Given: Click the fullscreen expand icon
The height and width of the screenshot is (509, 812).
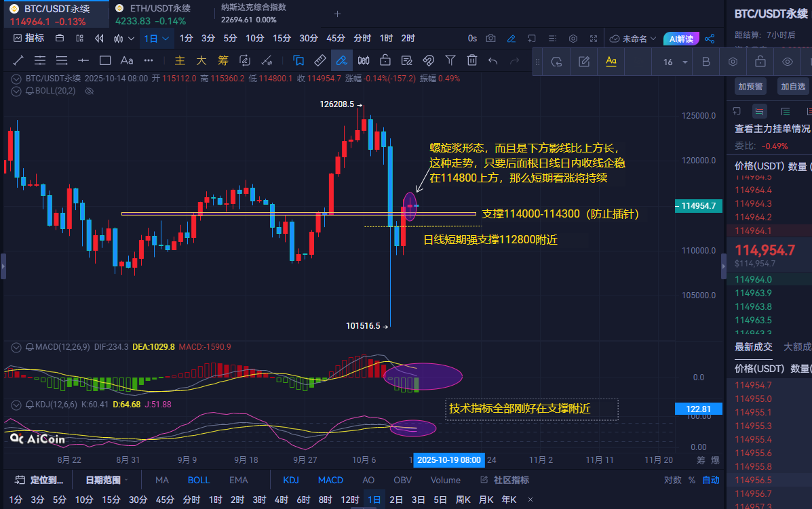Looking at the screenshot, I should [x=594, y=38].
